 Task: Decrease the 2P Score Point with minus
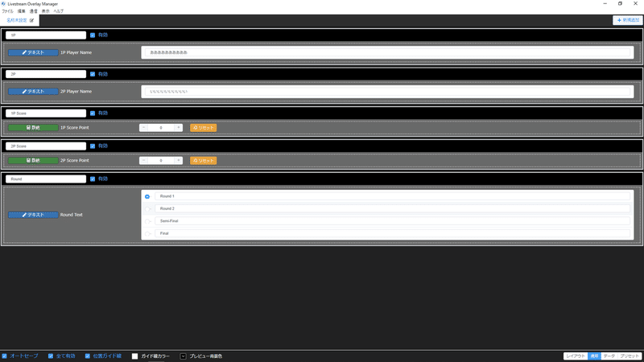[x=143, y=160]
